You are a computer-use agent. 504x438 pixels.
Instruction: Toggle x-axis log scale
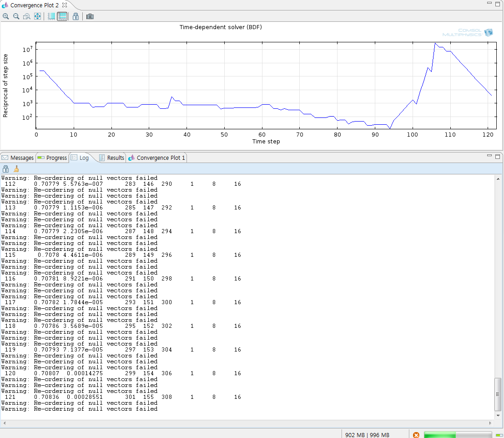[x=51, y=16]
